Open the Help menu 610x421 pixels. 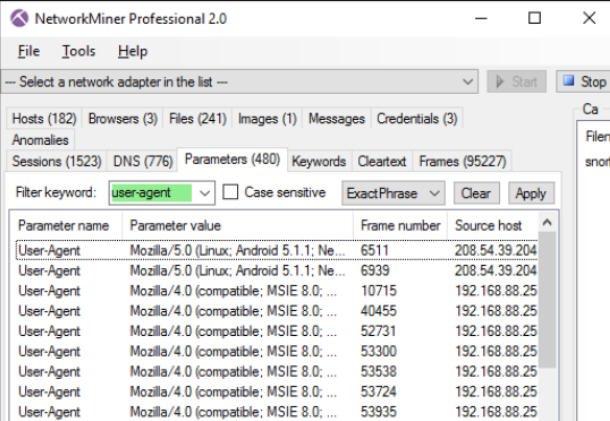pos(133,51)
